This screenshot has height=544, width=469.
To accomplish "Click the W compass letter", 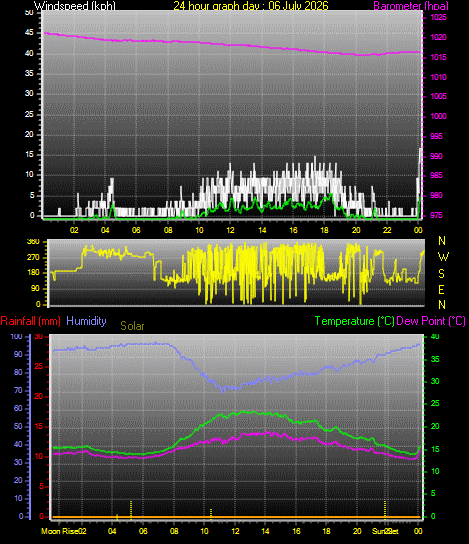I will [443, 257].
